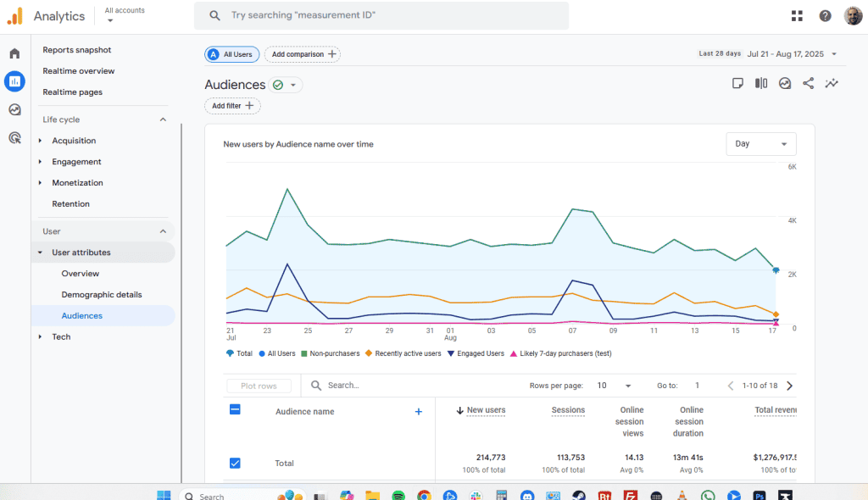Click the Share this report icon

[809, 83]
